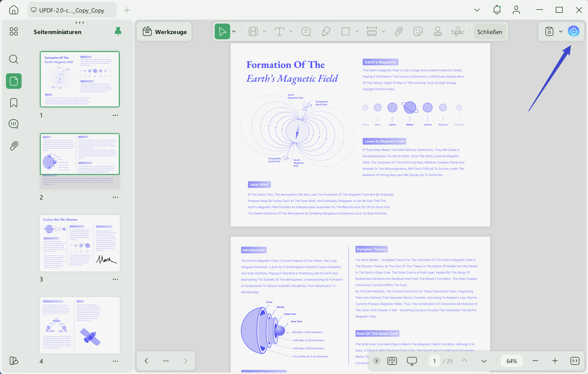Screen dimensions: 588x374
Task: Select page 1 thumbnail
Action: click(80, 79)
